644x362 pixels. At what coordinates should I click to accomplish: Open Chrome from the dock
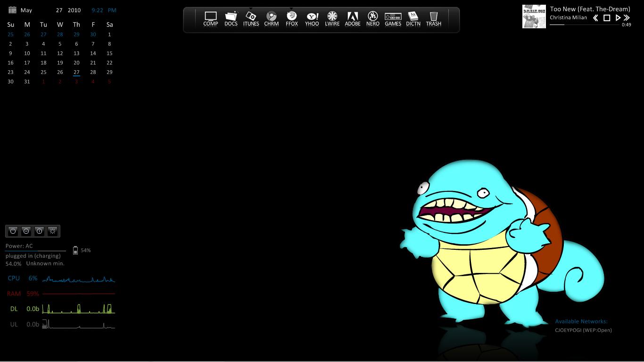click(271, 18)
